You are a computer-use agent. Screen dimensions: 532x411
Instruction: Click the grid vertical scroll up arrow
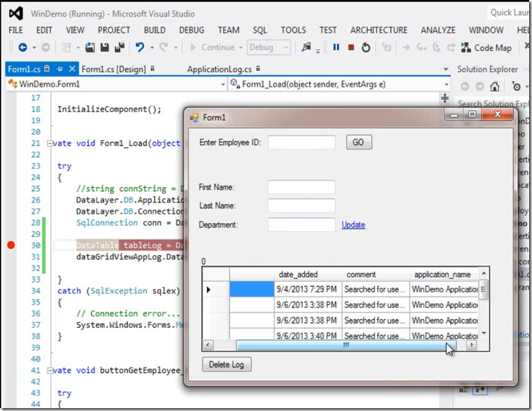[484, 273]
